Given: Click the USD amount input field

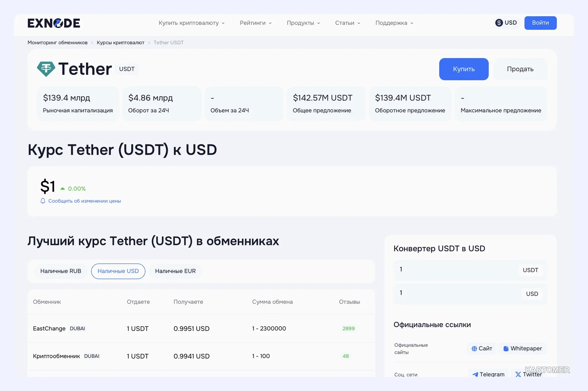Looking at the screenshot, I should pyautogui.click(x=470, y=294).
